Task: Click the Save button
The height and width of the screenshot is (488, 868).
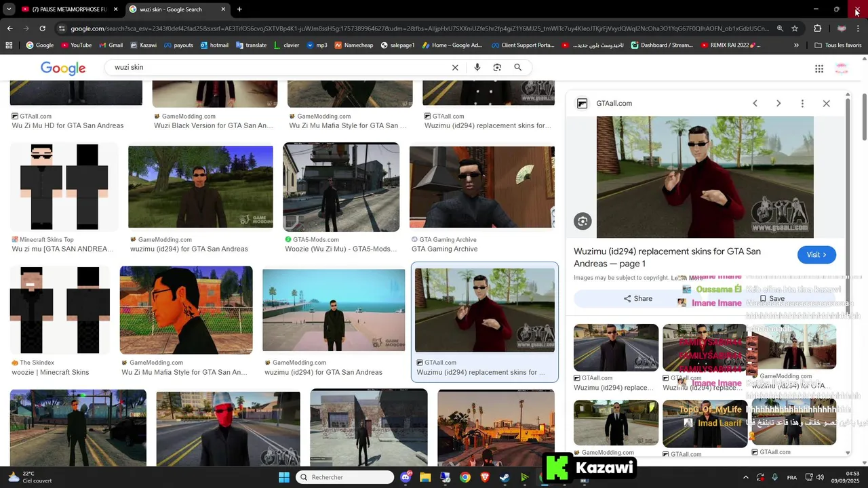Action: pos(772,298)
